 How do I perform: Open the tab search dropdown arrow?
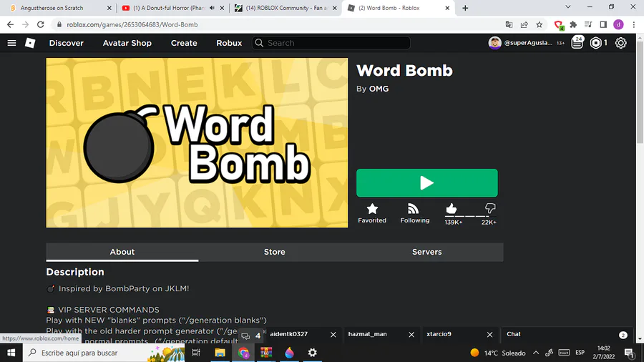(x=568, y=7)
